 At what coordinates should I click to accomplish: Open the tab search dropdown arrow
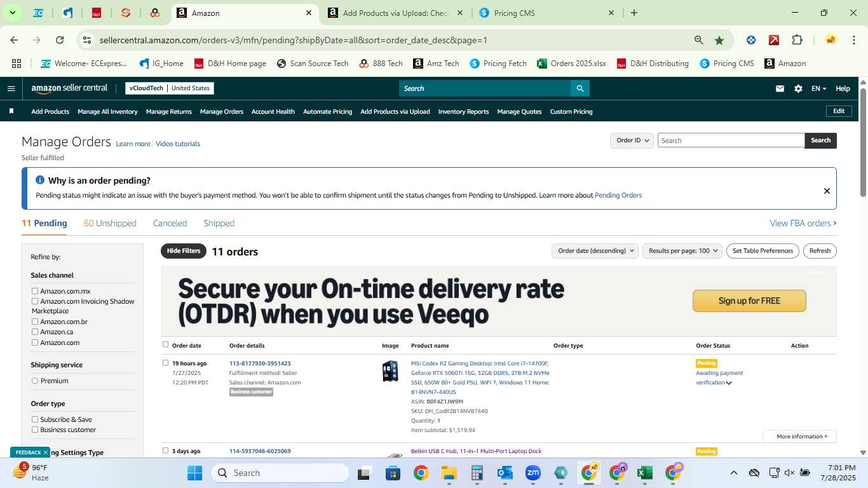(12, 13)
